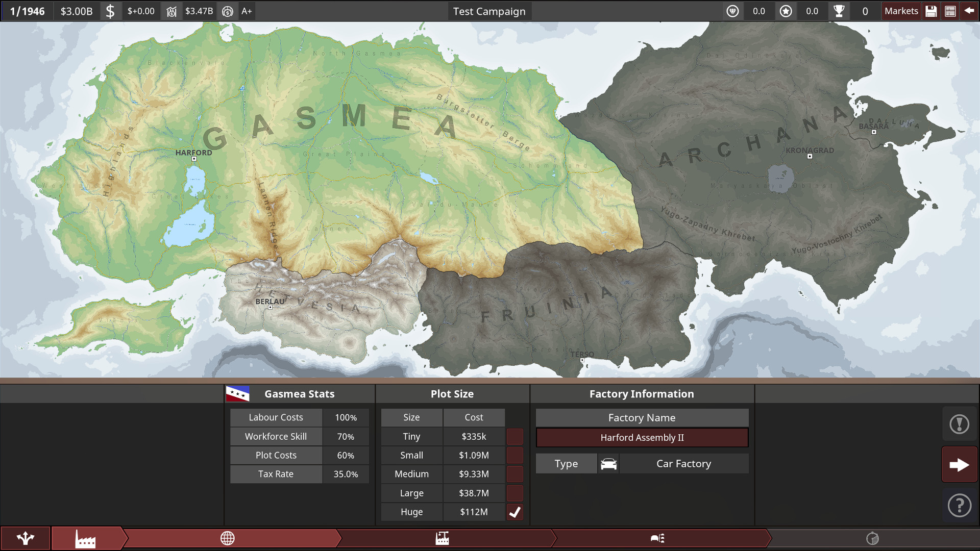Select the globe step in the bottom bar
Viewport: 980px width, 551px height.
[228, 538]
